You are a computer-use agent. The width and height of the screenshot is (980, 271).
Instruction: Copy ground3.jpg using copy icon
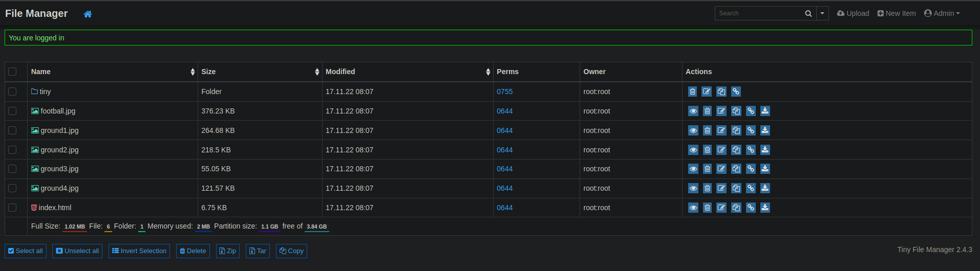point(736,169)
